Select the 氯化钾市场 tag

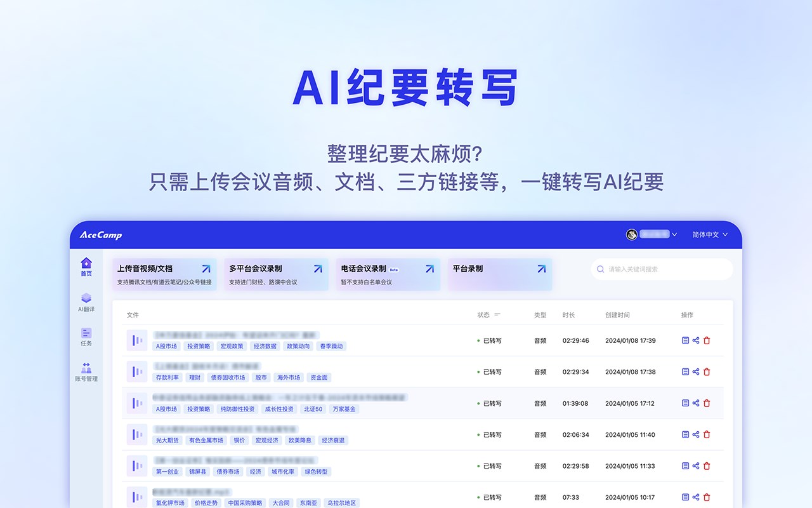pyautogui.click(x=170, y=503)
